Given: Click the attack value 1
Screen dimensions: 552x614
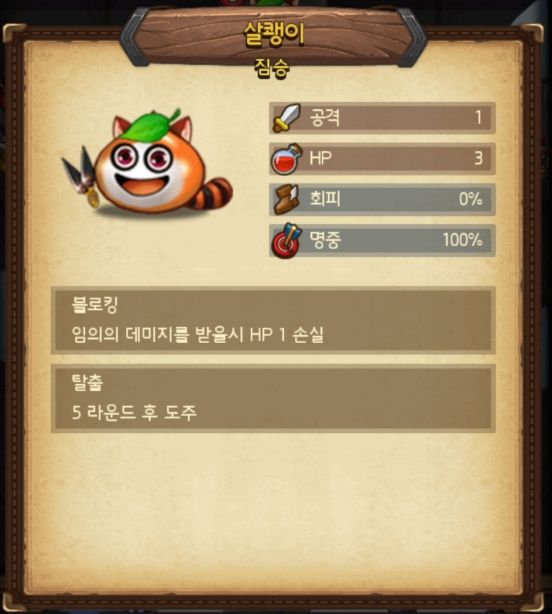Looking at the screenshot, I should [x=478, y=117].
